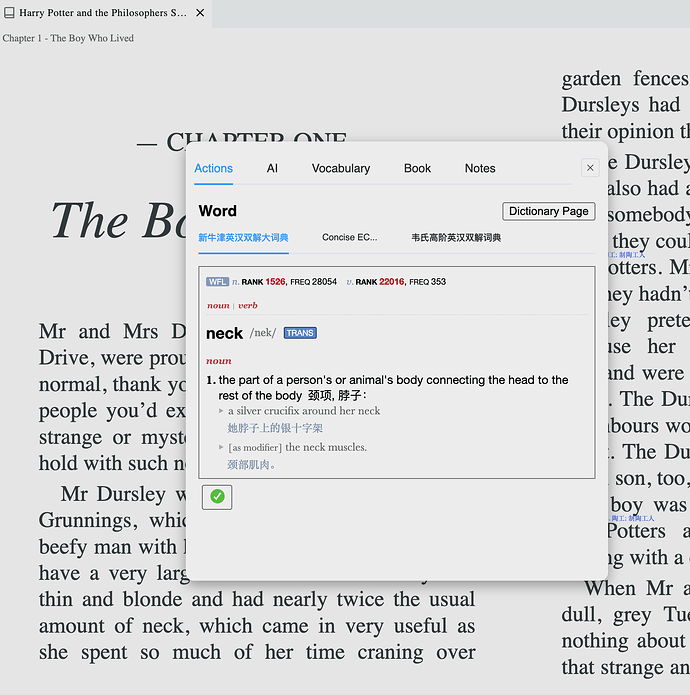
Task: Click the red 'verb' link at entry top
Action: pos(248,305)
